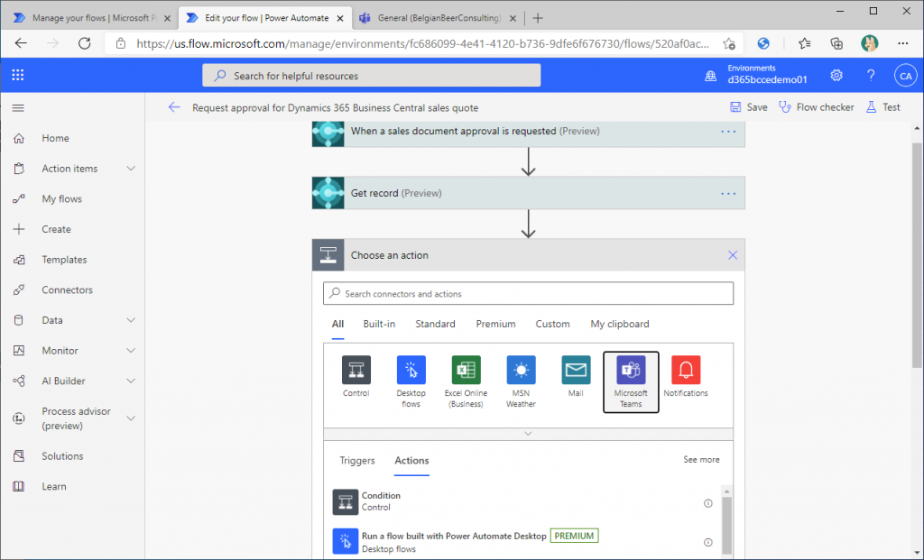Expand the connector list chevron
This screenshot has width=924, height=560.
[x=528, y=434]
